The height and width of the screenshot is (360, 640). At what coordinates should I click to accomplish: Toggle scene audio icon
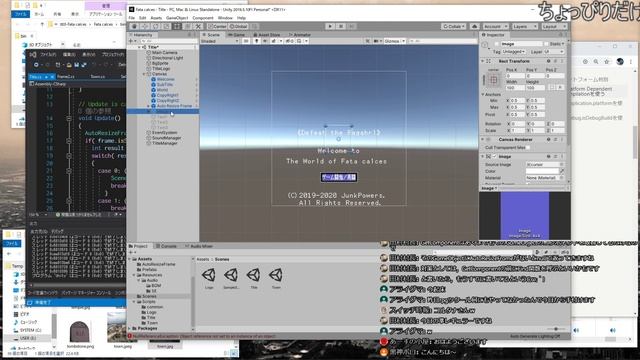click(265, 41)
